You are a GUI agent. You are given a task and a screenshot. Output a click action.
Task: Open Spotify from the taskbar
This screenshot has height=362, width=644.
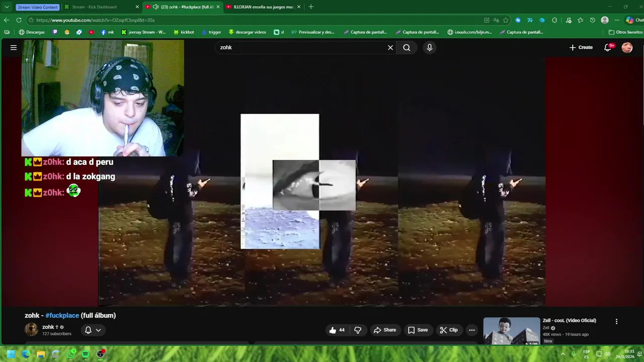tap(86, 354)
